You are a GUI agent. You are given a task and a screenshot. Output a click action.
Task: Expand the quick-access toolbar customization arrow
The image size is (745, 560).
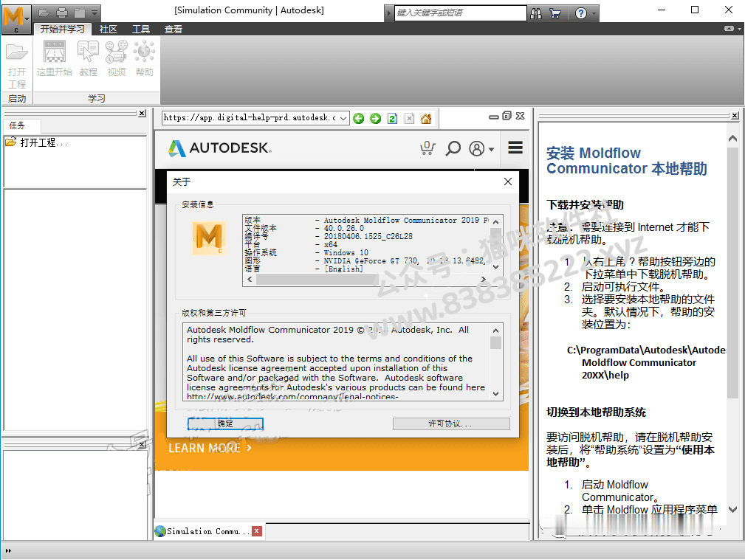click(x=95, y=13)
